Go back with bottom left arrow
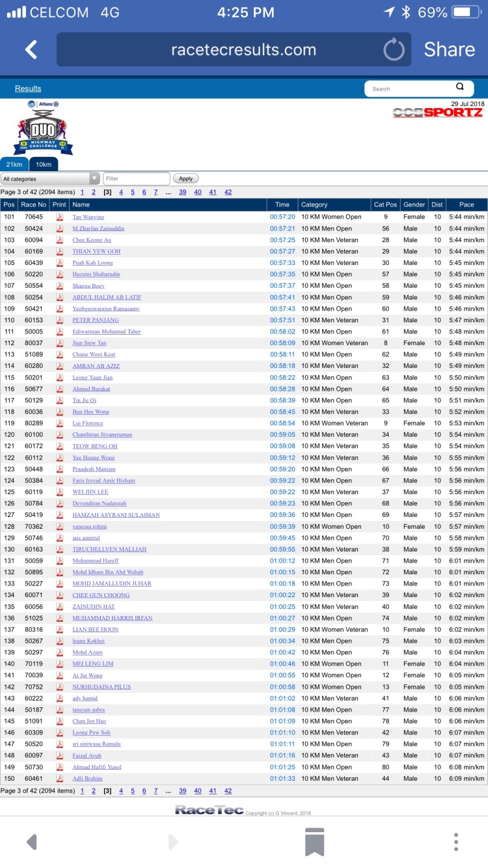Image resolution: width=488 pixels, height=868 pixels. 31,841
